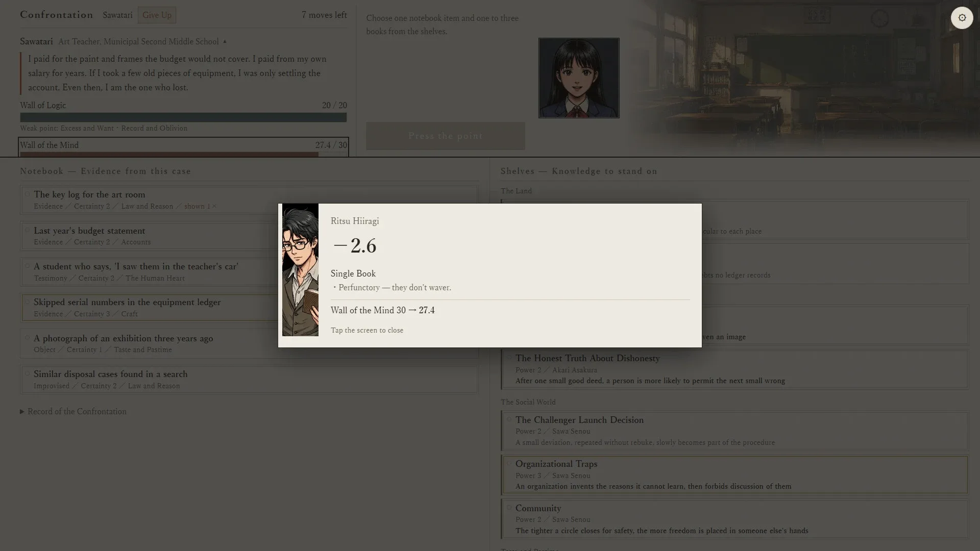Click 'Notebook — Evidence from this case' heading
This screenshot has height=551, width=980.
pyautogui.click(x=105, y=171)
